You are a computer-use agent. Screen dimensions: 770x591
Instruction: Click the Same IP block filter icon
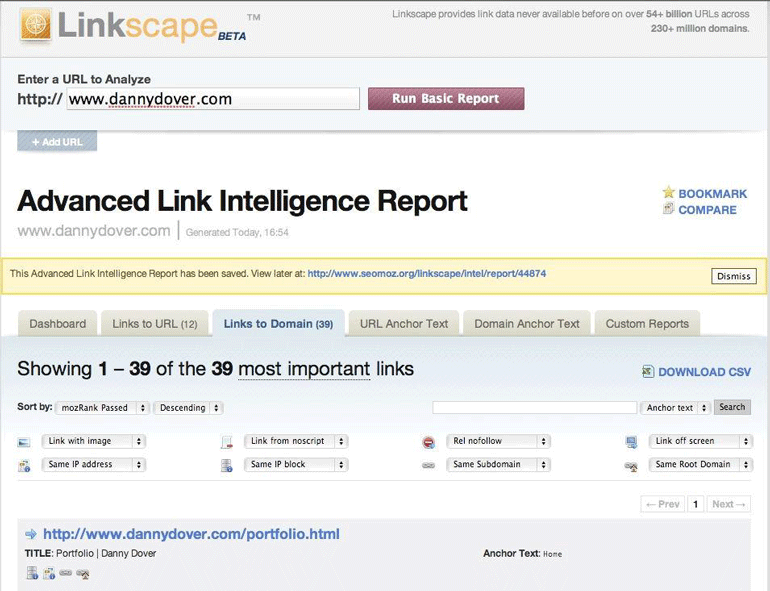pos(226,465)
